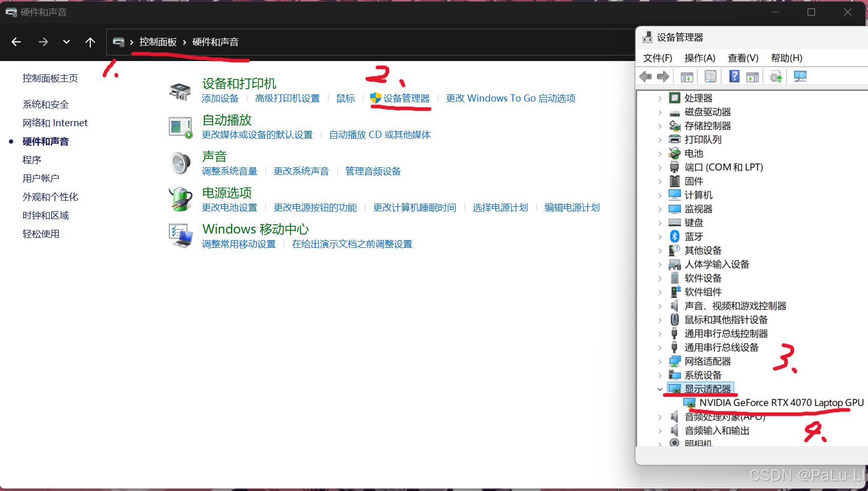Expand the 处理器 tree node
This screenshot has width=868, height=491.
(660, 98)
